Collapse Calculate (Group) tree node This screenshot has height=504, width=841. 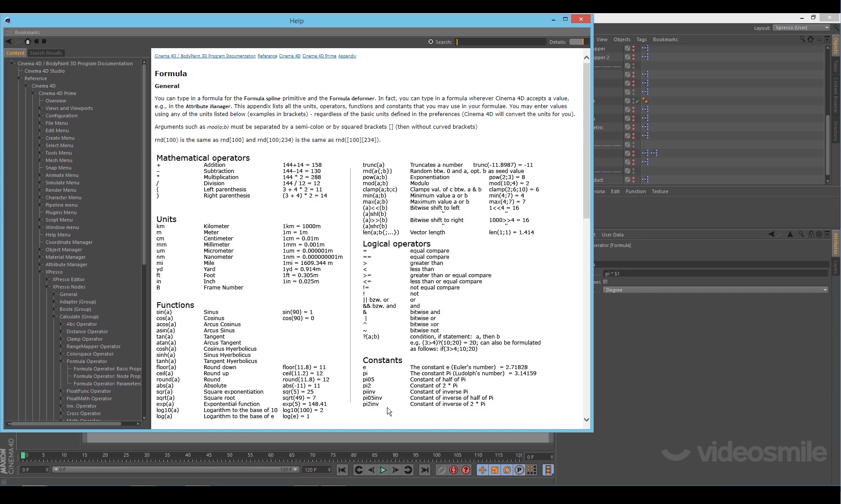(55, 317)
